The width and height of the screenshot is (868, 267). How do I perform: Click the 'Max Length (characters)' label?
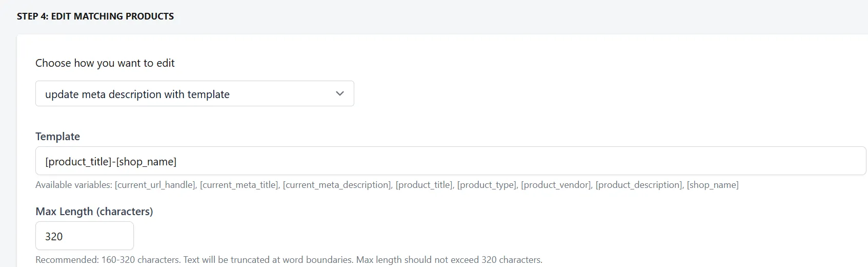point(94,211)
